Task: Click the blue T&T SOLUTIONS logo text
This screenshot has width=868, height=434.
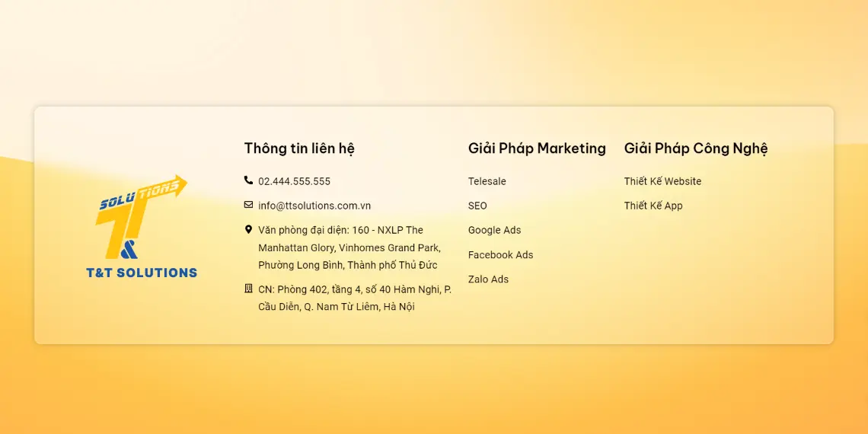Action: (x=142, y=273)
